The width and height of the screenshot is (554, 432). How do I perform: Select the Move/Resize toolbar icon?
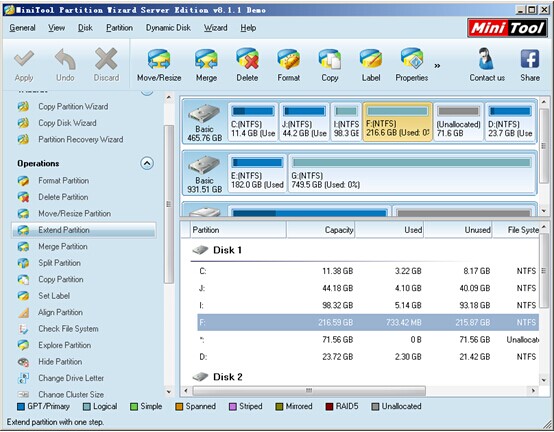(x=159, y=59)
